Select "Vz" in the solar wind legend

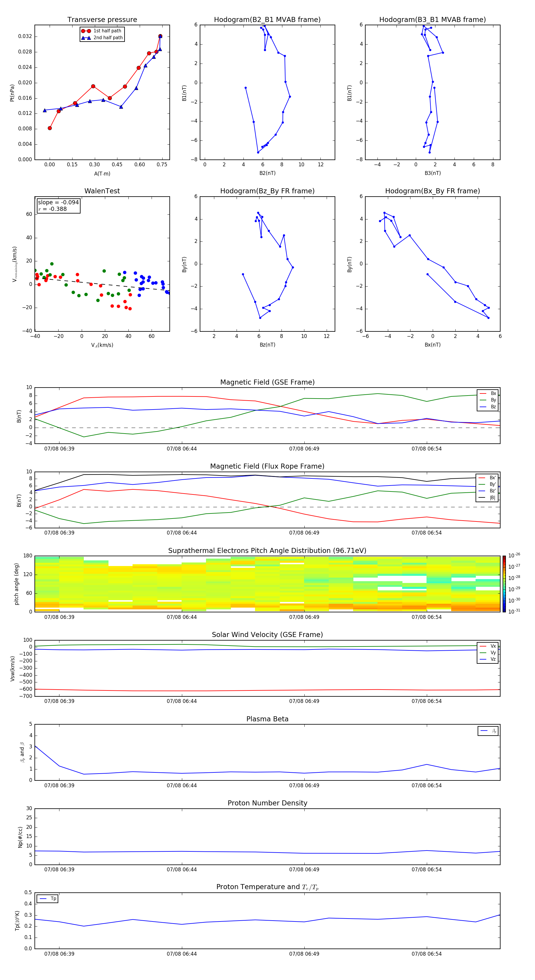[x=488, y=659]
